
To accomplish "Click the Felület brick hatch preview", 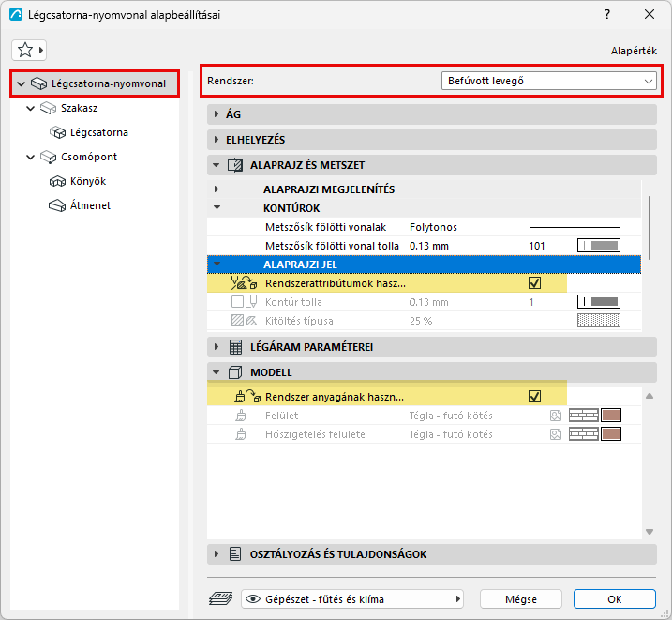I will (x=584, y=415).
